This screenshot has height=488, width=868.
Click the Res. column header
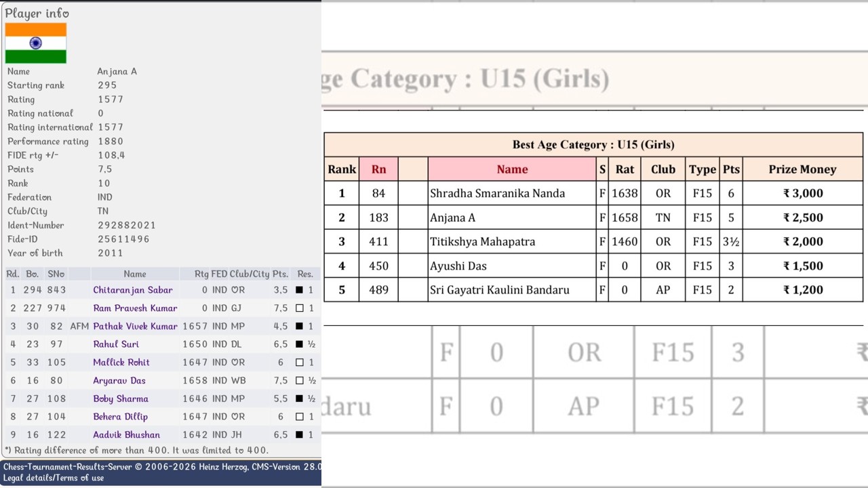pos(305,274)
